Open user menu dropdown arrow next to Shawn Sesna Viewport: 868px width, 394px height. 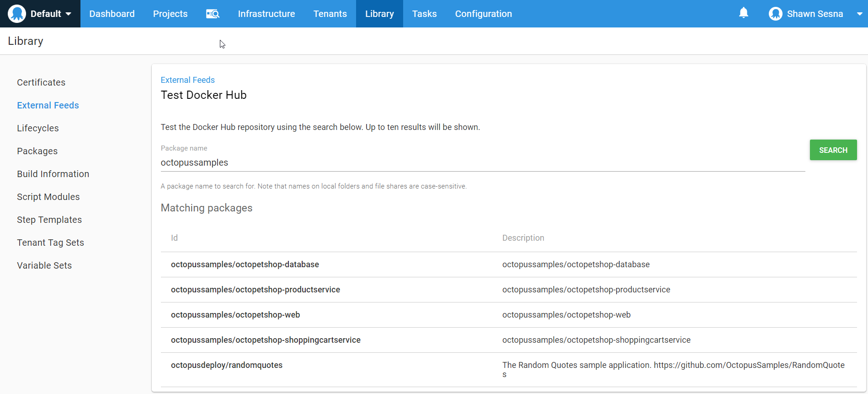(x=859, y=14)
